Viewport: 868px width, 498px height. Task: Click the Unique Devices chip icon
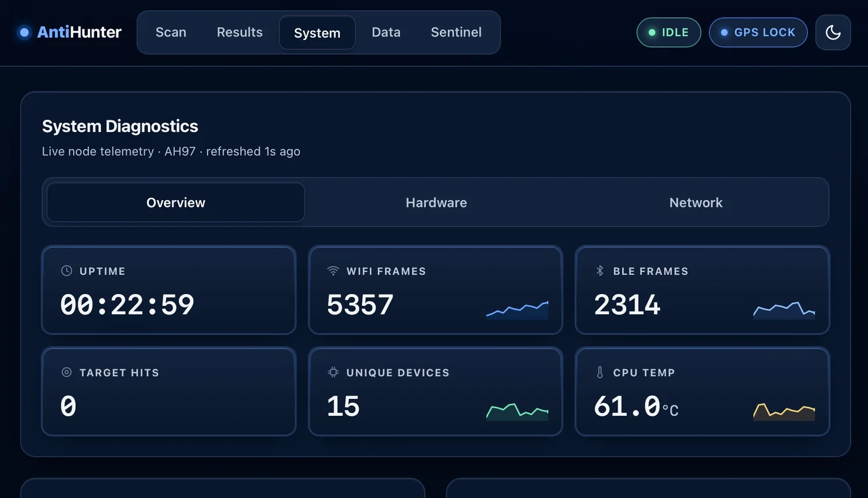point(333,372)
